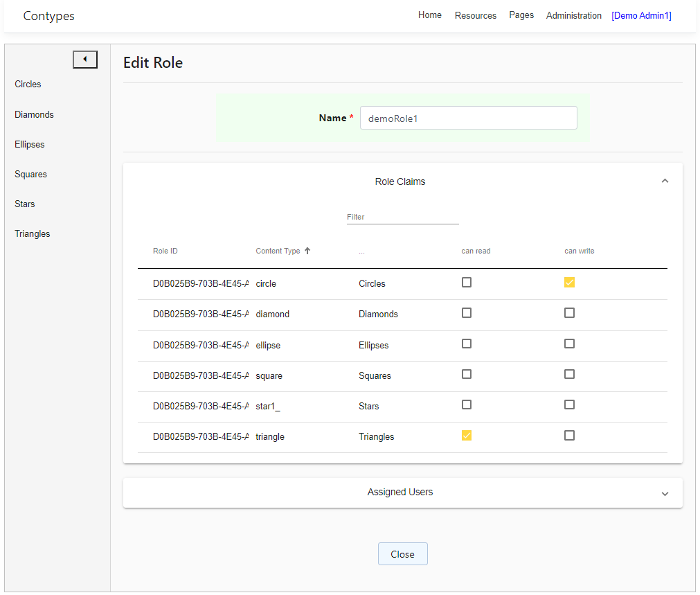
Task: Open the Demo Admin1 user link
Action: coord(641,16)
